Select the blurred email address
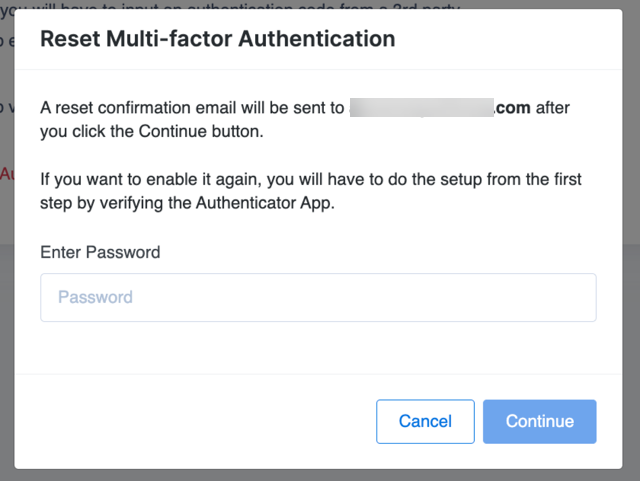This screenshot has height=481, width=640. 421,108
